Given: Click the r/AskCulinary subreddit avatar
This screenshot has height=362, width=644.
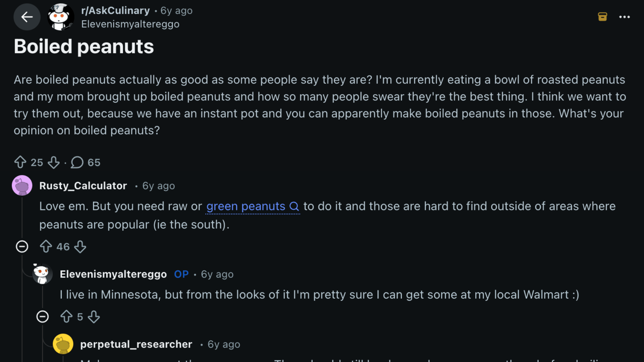Looking at the screenshot, I should pos(60,17).
